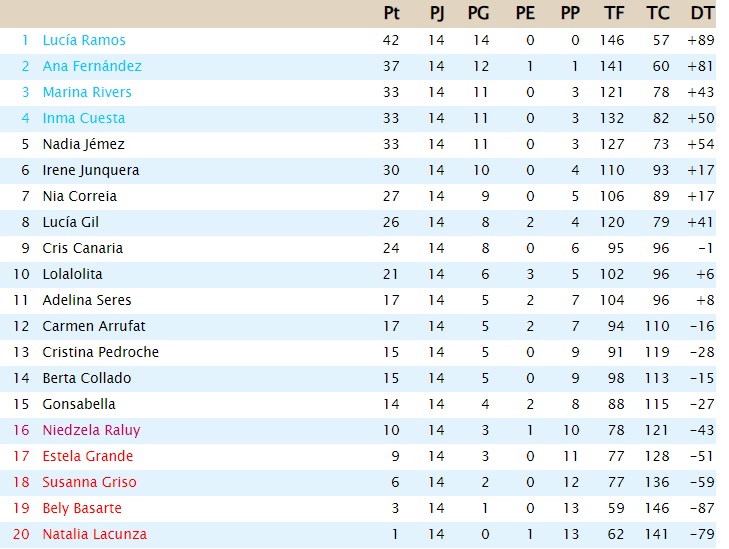The image size is (729, 549).
Task: Open Bely Basarte player link
Action: (82, 508)
